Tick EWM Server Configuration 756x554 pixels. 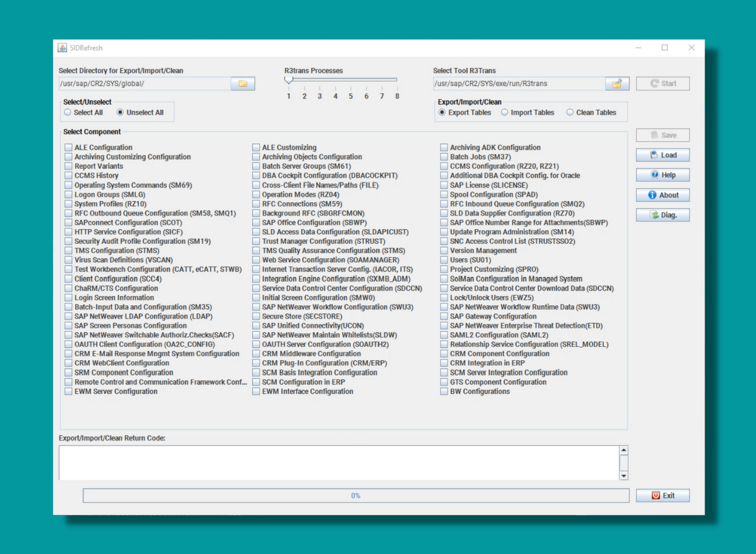[x=69, y=391]
